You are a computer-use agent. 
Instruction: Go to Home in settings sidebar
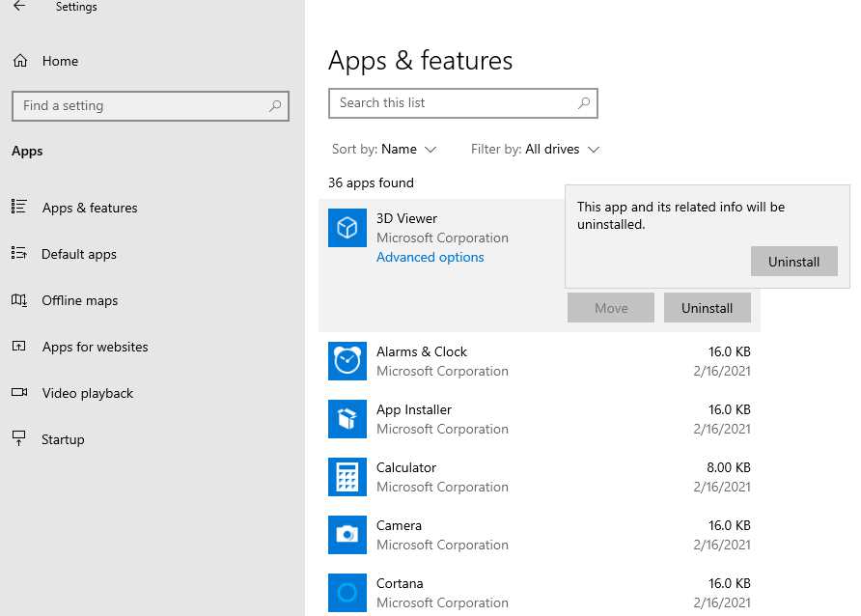pyautogui.click(x=61, y=61)
